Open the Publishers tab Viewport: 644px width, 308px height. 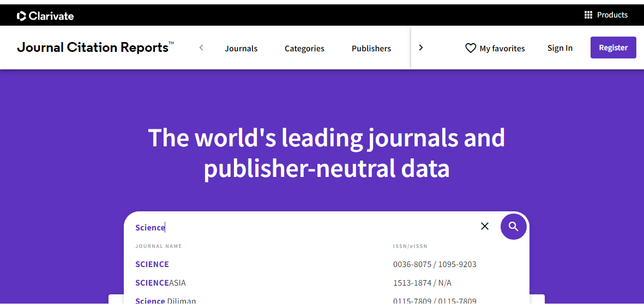371,49
